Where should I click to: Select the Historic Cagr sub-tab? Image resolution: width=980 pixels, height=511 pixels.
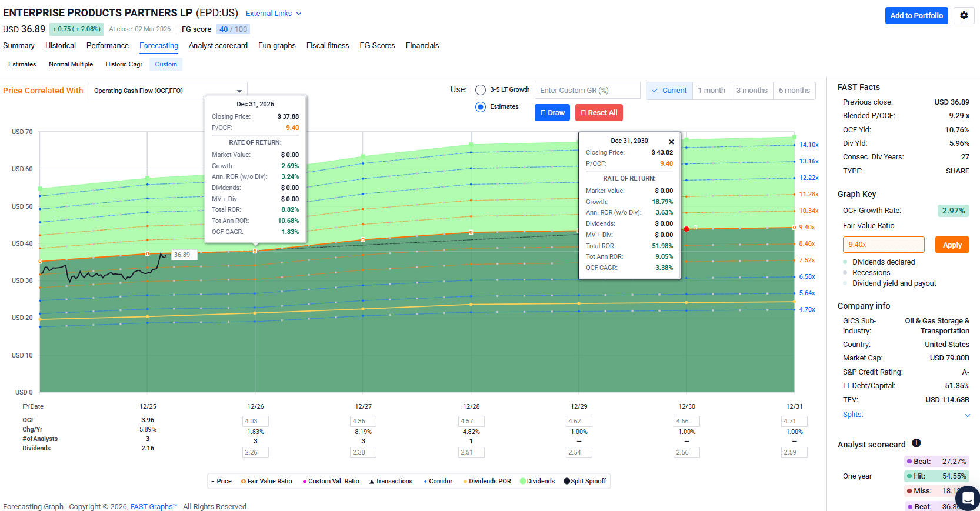point(124,65)
